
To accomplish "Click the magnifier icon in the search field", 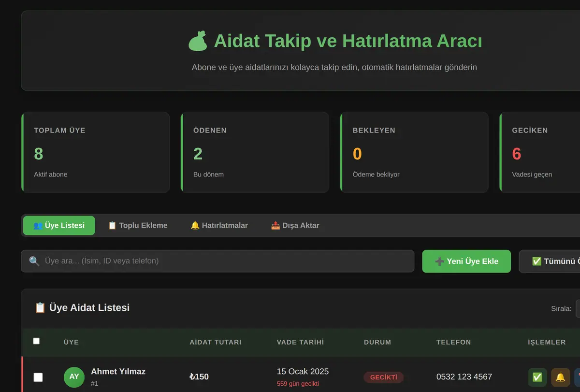I will 34,261.
